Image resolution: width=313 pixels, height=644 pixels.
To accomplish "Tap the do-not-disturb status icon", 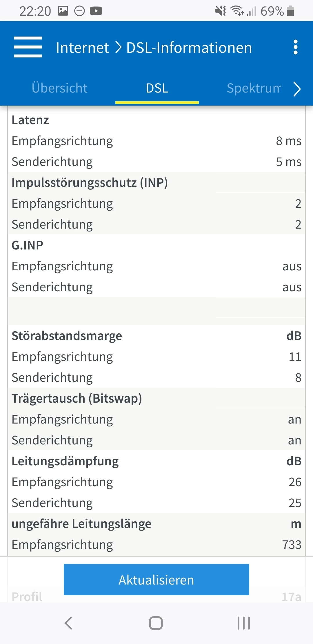I will tap(79, 11).
